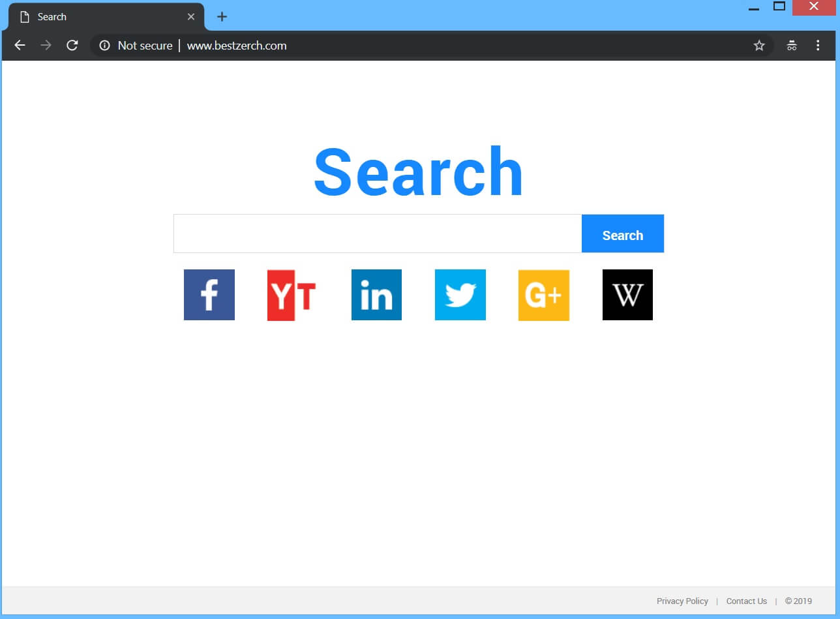This screenshot has width=840, height=619.
Task: Close the Search tab
Action: click(x=191, y=17)
